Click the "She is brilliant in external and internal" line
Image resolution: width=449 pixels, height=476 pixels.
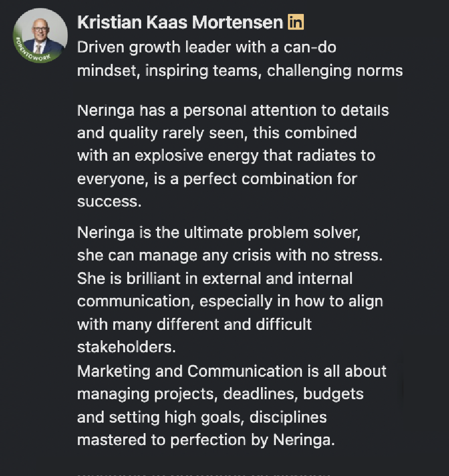coord(215,278)
